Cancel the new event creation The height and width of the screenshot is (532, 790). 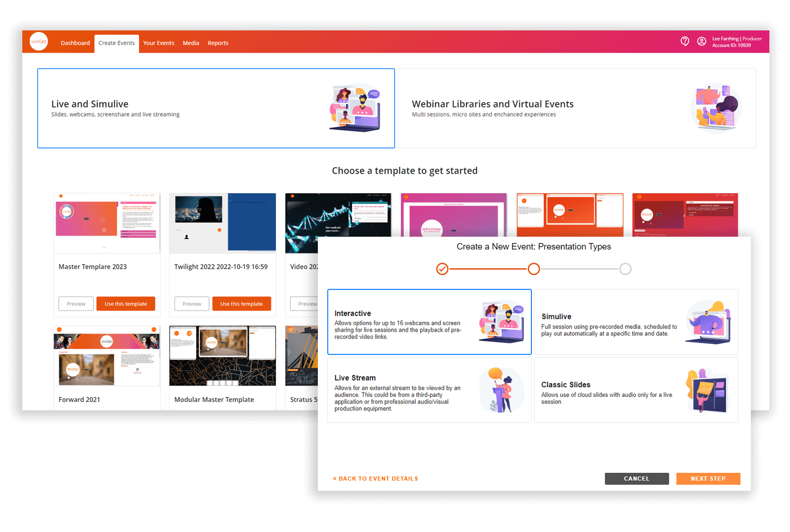click(x=636, y=478)
